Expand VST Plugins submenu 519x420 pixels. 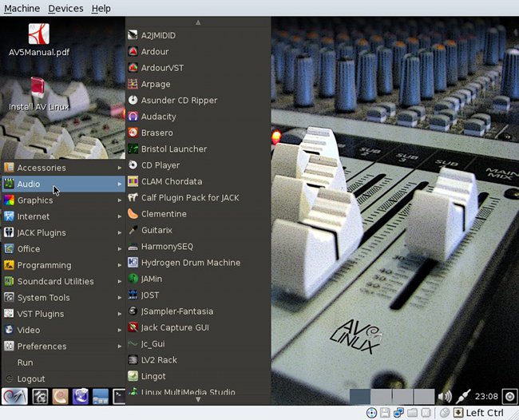pos(63,314)
